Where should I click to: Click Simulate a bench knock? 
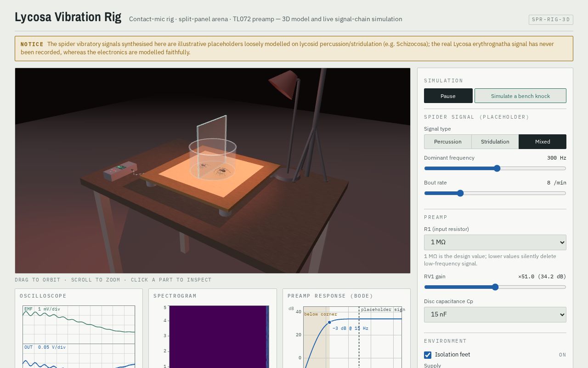520,96
